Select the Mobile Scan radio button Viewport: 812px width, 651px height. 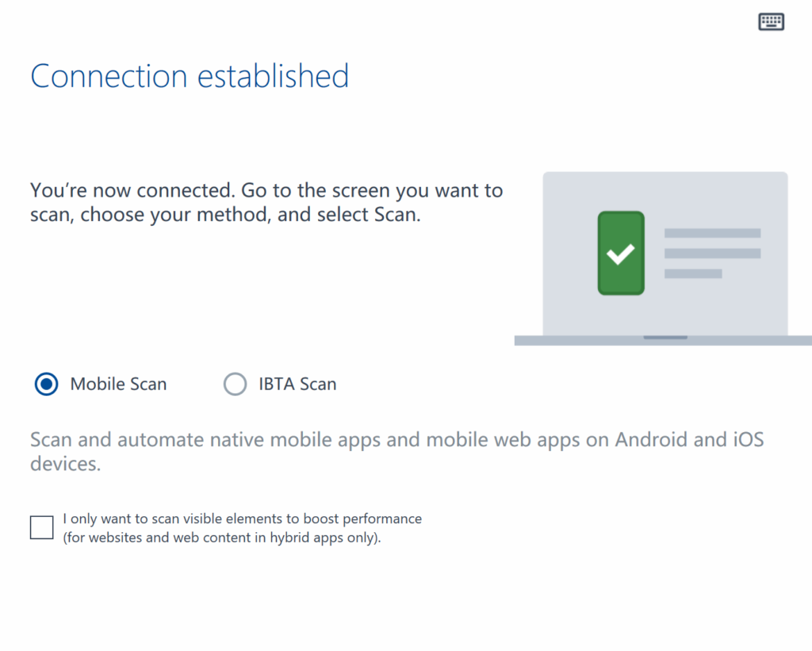coord(46,385)
